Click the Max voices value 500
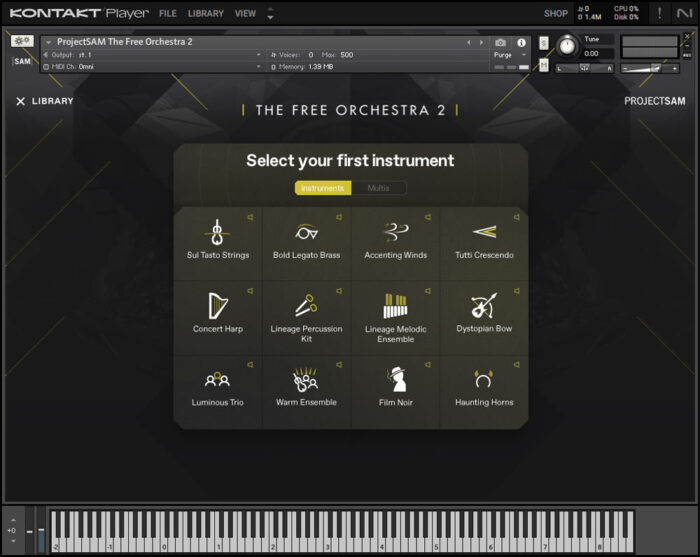The image size is (700, 557). point(346,55)
